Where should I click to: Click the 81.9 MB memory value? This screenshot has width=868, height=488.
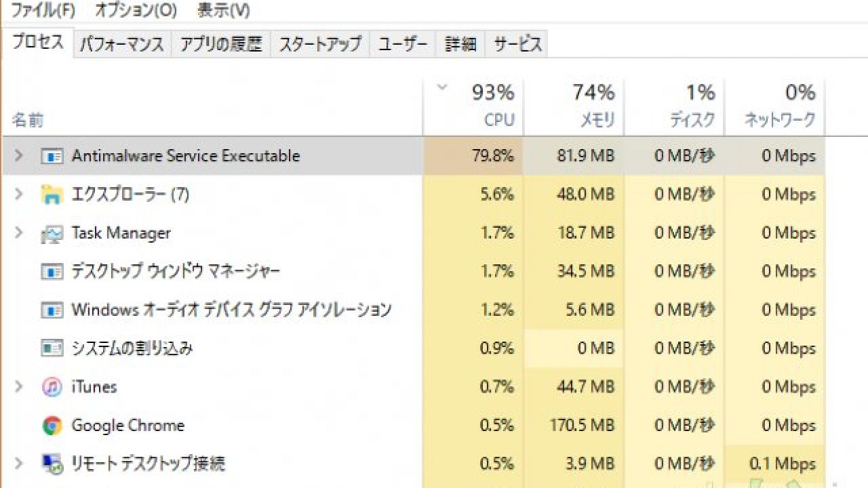[x=585, y=156]
